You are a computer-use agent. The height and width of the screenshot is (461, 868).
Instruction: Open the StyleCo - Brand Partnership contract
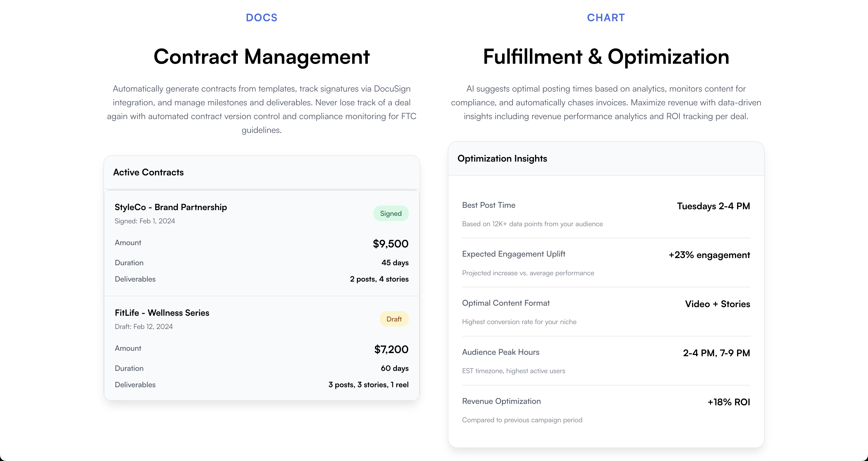(x=170, y=207)
